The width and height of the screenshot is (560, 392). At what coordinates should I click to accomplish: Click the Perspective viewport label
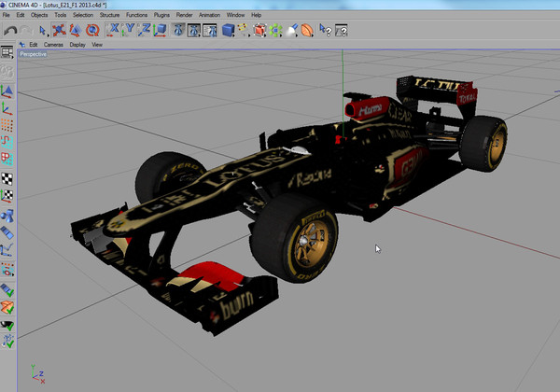(x=33, y=54)
